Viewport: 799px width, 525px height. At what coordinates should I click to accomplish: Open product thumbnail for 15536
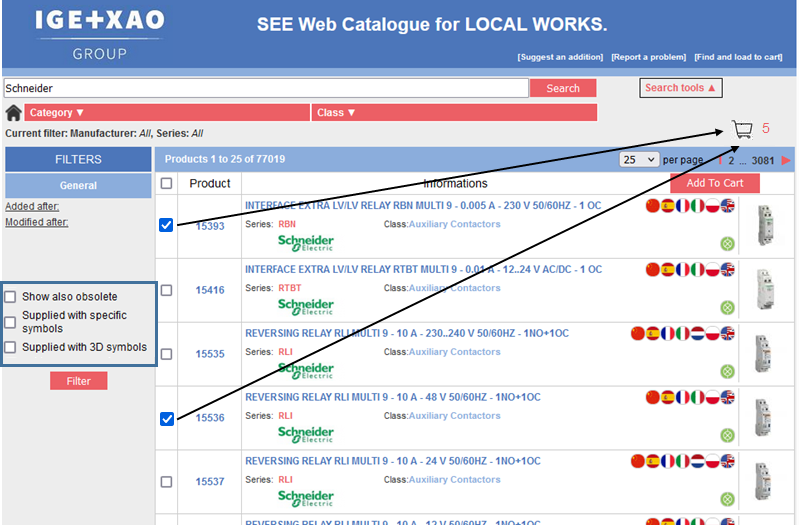point(763,417)
